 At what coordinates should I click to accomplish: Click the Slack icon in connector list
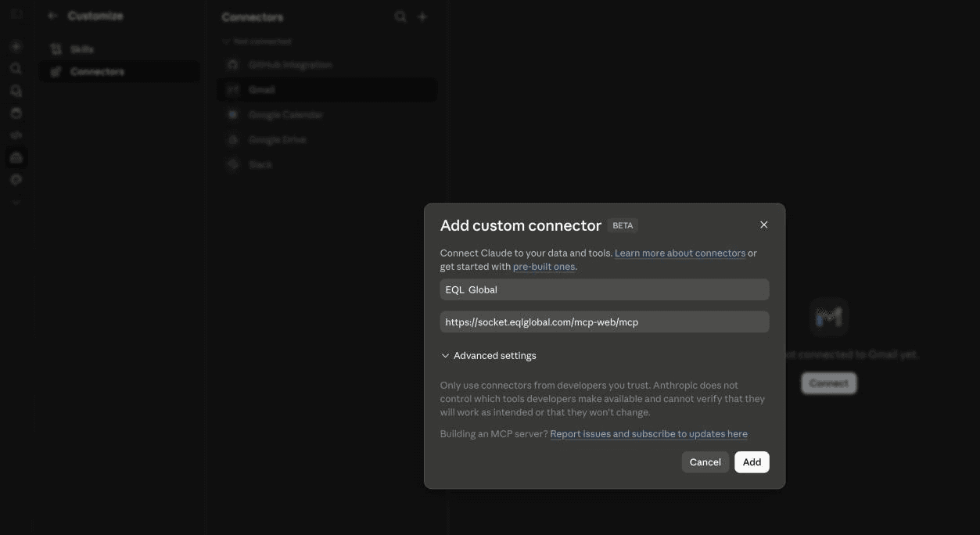click(232, 165)
